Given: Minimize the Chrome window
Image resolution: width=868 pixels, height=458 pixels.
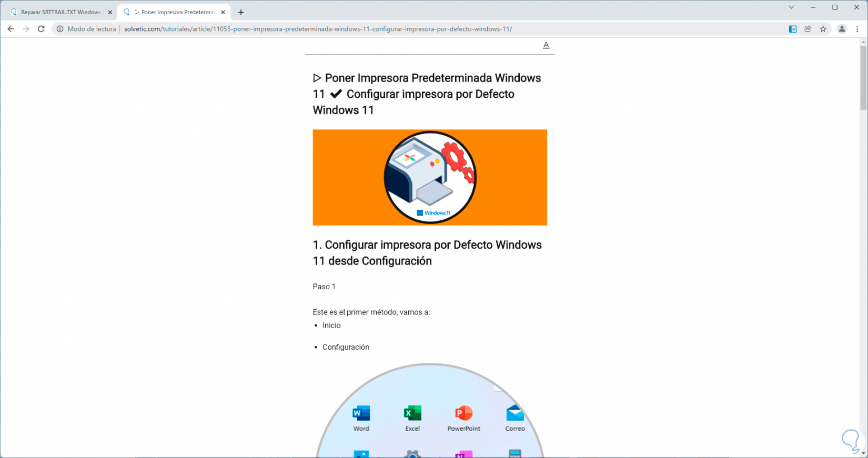Looking at the screenshot, I should tap(813, 7).
